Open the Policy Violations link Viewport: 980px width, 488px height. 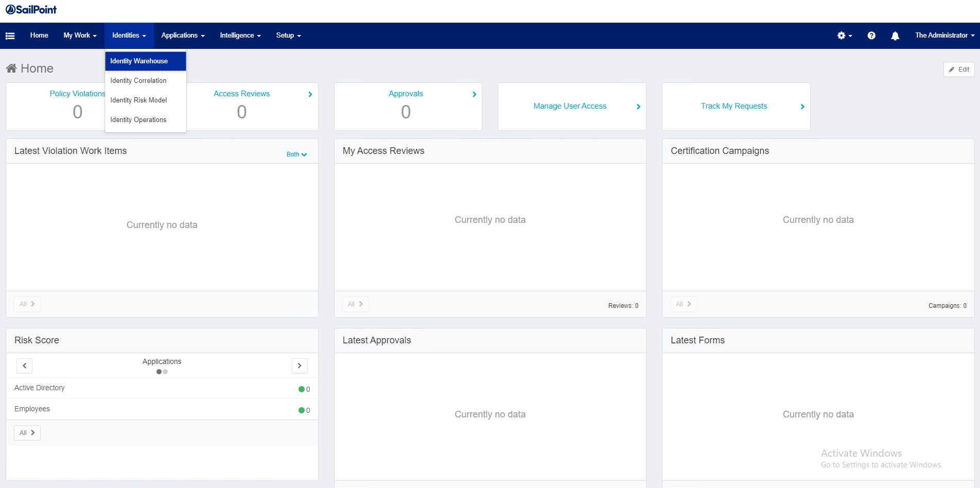pos(77,94)
